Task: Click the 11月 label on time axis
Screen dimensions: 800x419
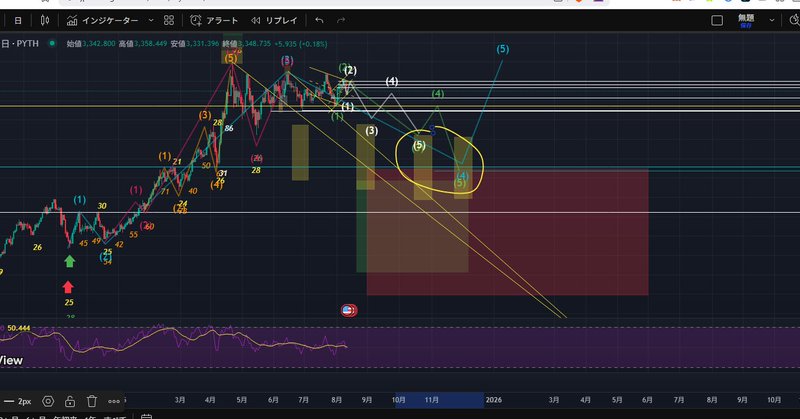Action: click(432, 400)
